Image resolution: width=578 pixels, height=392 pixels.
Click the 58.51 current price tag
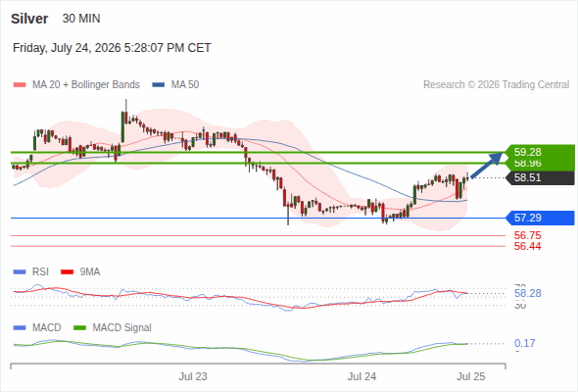[x=539, y=177]
